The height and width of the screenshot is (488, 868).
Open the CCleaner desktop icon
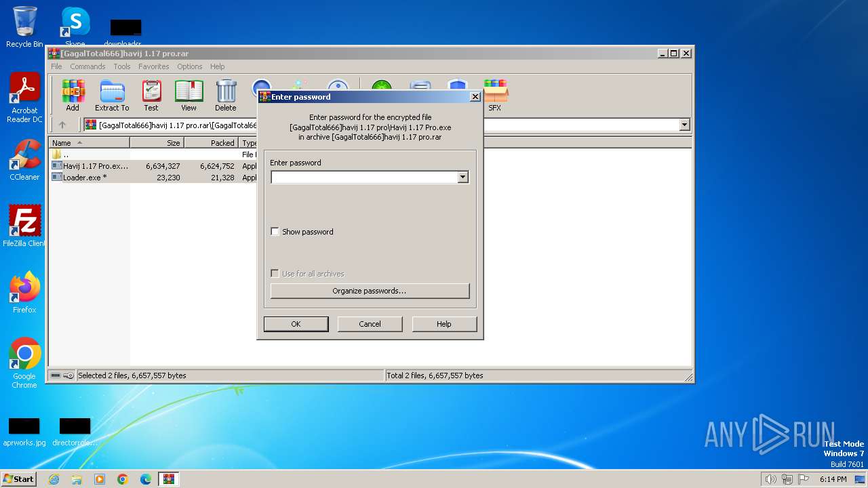coord(24,160)
